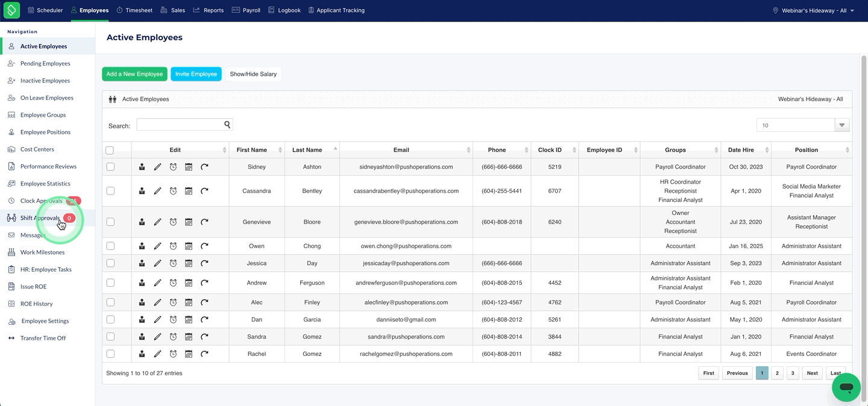The width and height of the screenshot is (868, 406).
Task: Check the box for Sidney Ashton
Action: coord(110,167)
